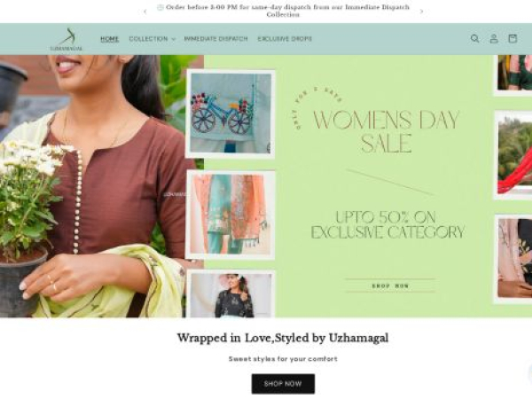
Task: Click the chevron next to Collection
Action: (174, 39)
